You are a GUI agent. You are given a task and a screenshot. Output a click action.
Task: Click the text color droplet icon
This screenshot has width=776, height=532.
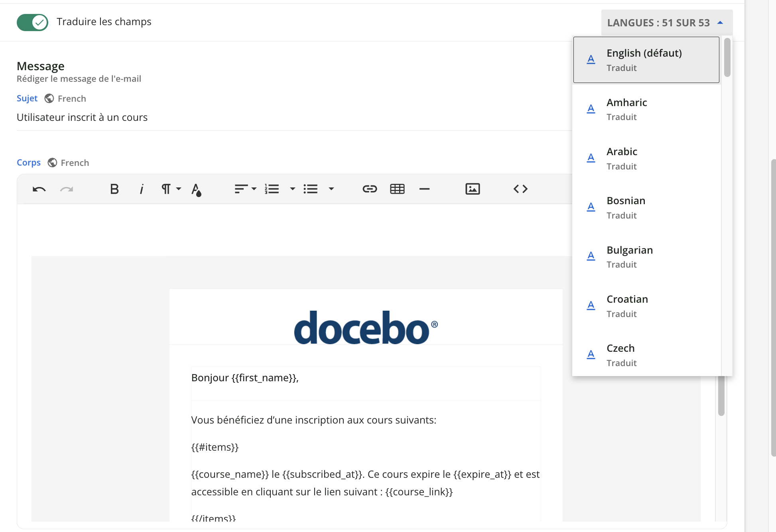click(x=196, y=189)
